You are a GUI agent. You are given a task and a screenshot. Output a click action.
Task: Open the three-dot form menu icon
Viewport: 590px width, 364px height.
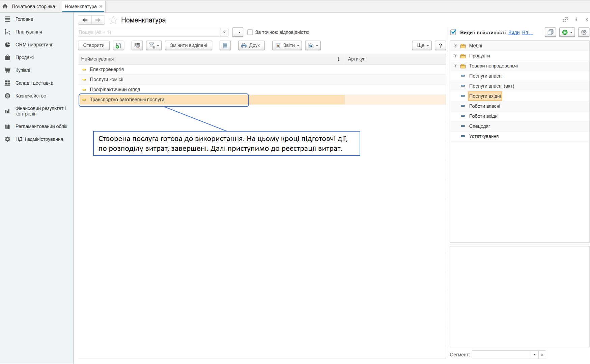(576, 20)
